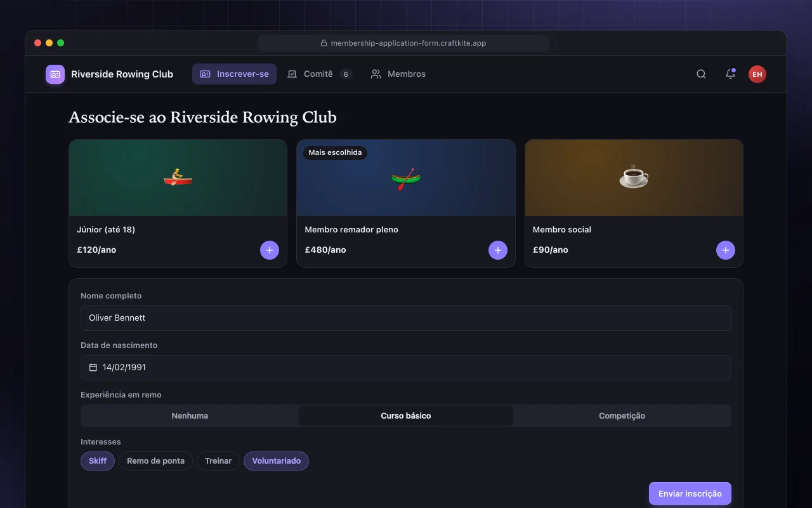Choose Competição experience level
The image size is (812, 508).
pos(622,416)
